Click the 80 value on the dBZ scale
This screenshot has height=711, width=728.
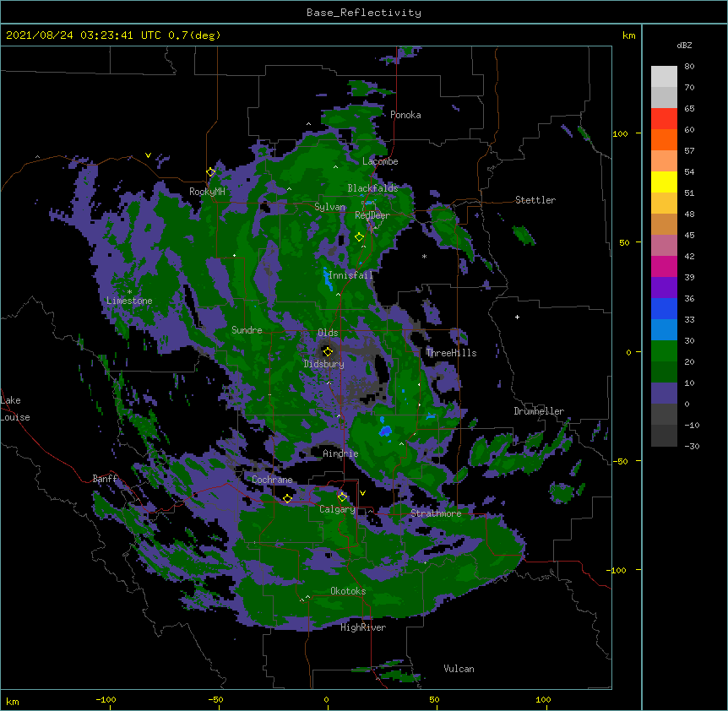[689, 67]
